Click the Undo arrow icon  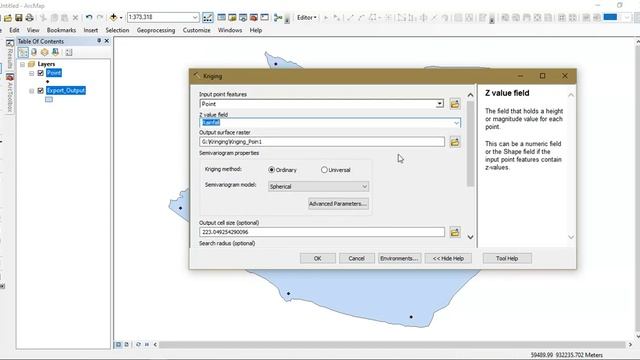[89, 18]
